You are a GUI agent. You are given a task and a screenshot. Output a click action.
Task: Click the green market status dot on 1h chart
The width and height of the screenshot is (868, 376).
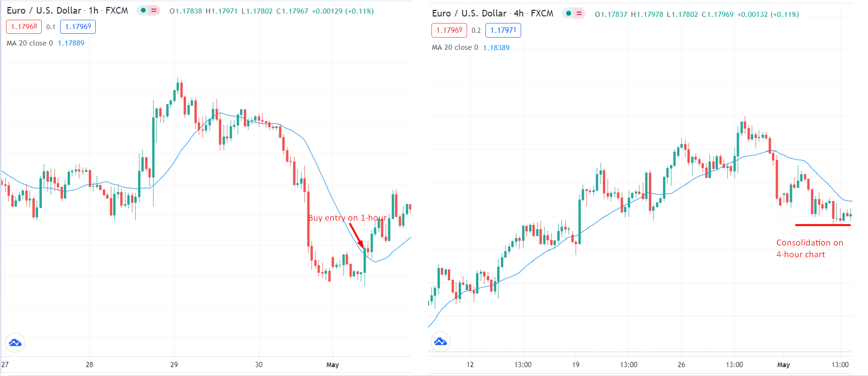(143, 10)
